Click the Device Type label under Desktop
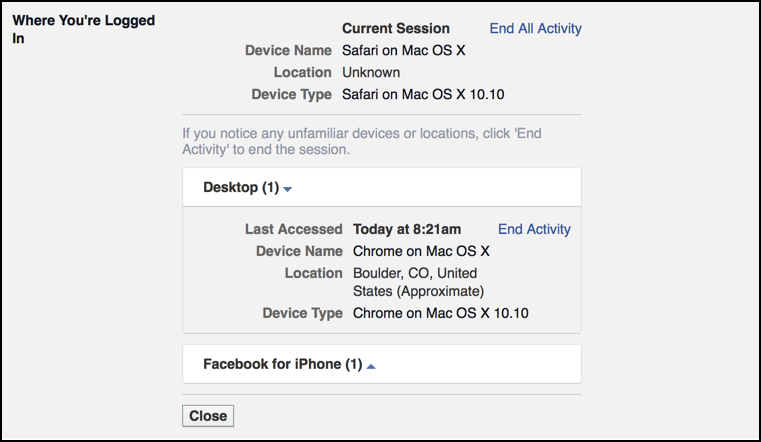 coord(302,313)
